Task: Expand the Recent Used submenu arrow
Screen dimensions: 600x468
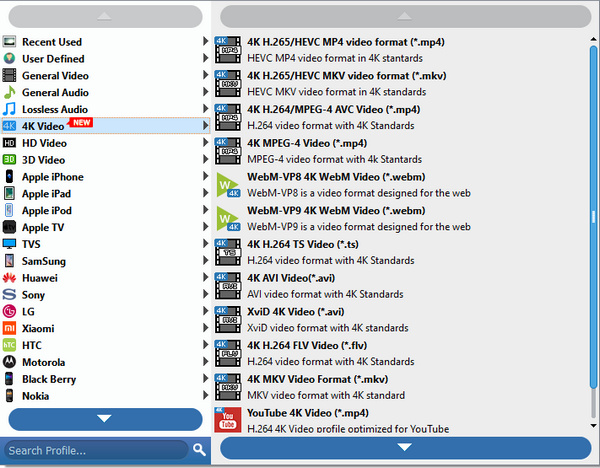Action: tap(205, 41)
